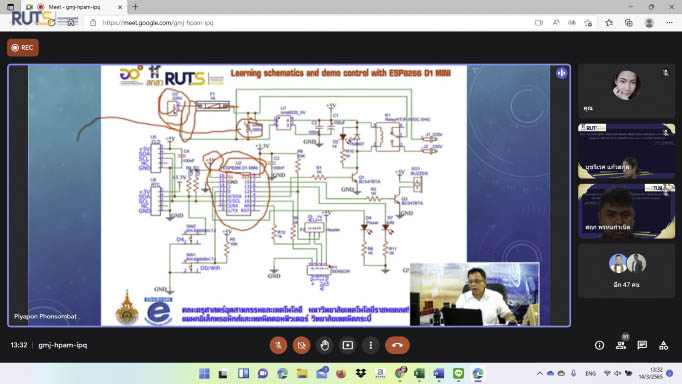This screenshot has height=384, width=682.
Task: Raise hand in the meeting
Action: click(324, 345)
